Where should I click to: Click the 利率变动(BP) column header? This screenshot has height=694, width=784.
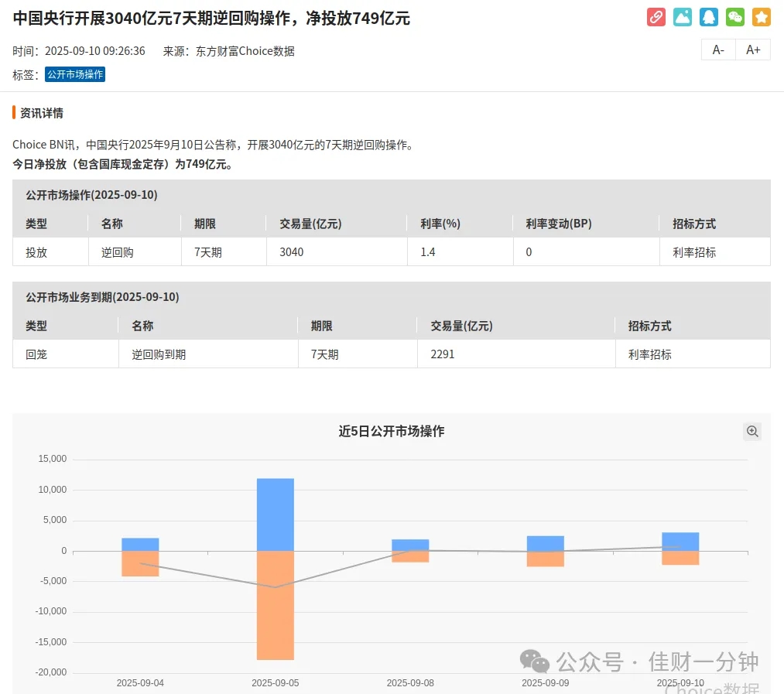point(559,224)
